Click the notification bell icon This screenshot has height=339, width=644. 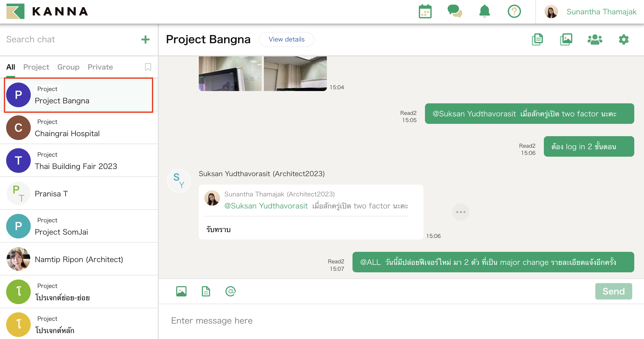pos(484,12)
